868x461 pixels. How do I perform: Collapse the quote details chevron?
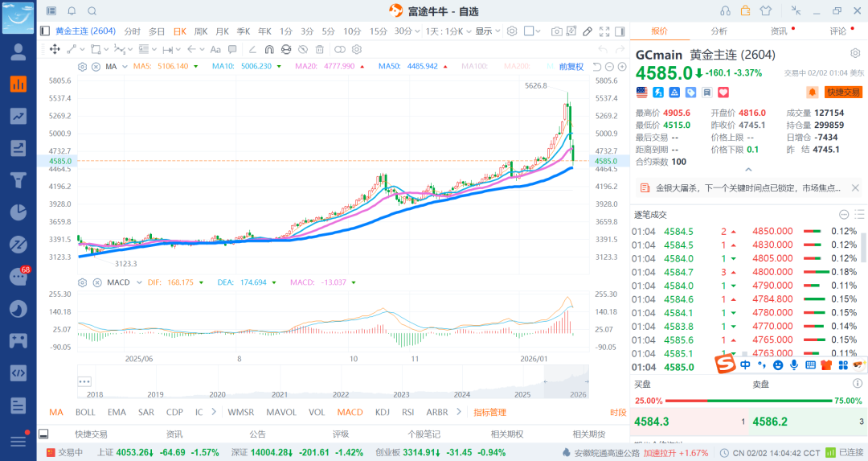748,170
